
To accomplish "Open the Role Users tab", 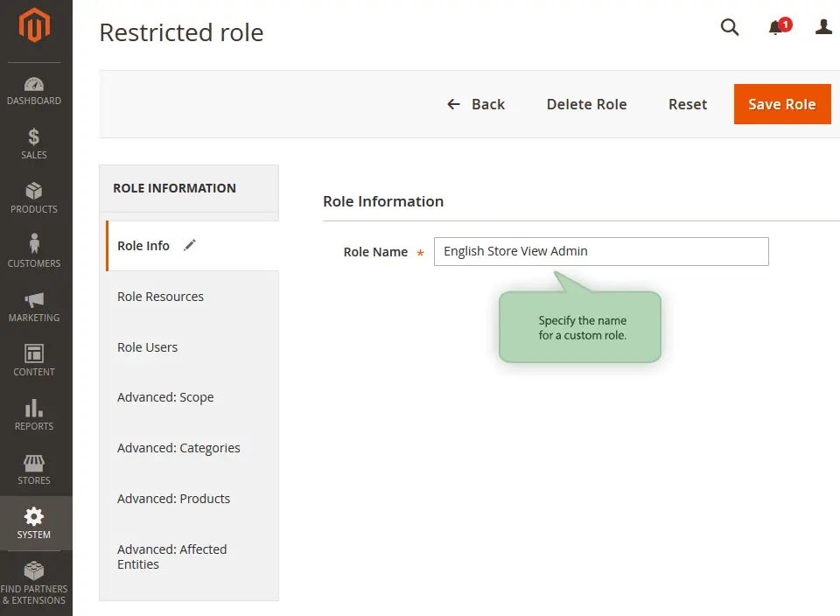I will [147, 347].
